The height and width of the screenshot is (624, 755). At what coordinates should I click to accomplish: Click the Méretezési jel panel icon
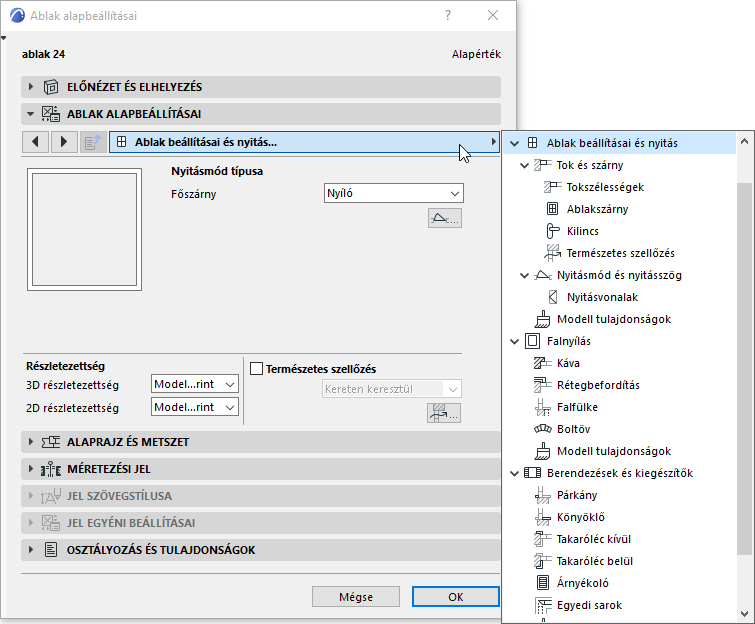click(51, 469)
